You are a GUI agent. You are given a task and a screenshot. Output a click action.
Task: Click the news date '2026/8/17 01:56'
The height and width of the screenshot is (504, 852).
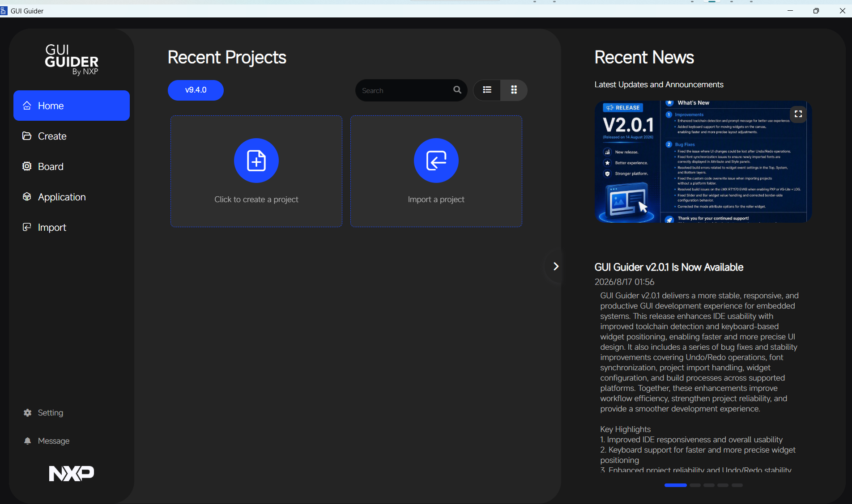(624, 282)
